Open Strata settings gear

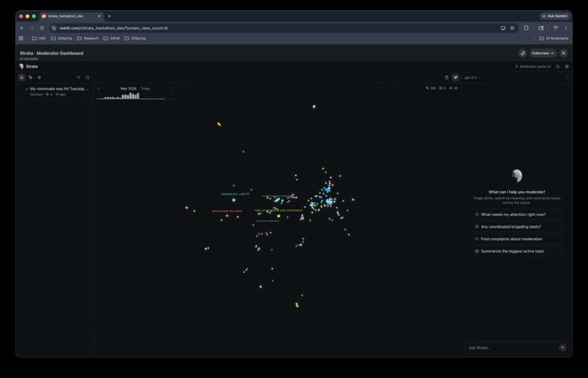[x=567, y=66]
